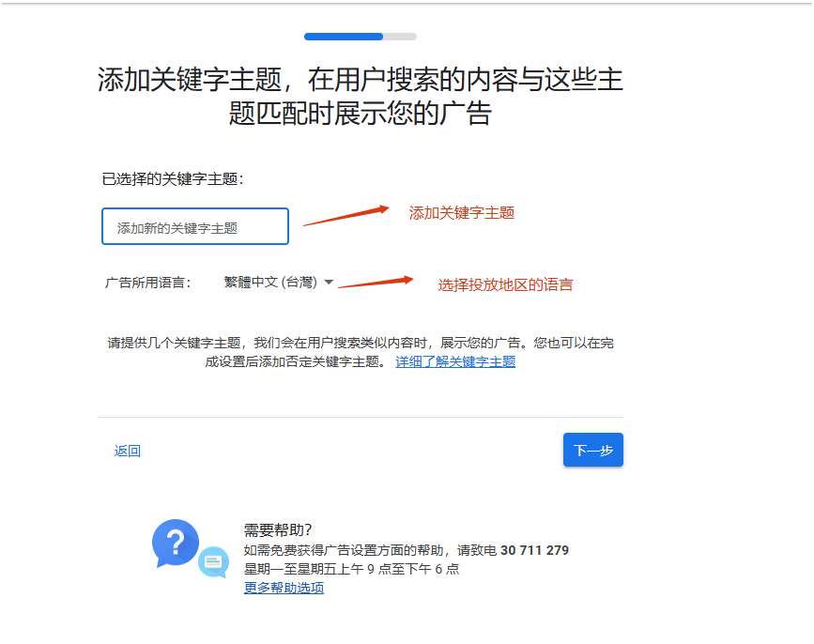The height and width of the screenshot is (644, 814).
Task: Click the 下一步 button
Action: tap(592, 450)
